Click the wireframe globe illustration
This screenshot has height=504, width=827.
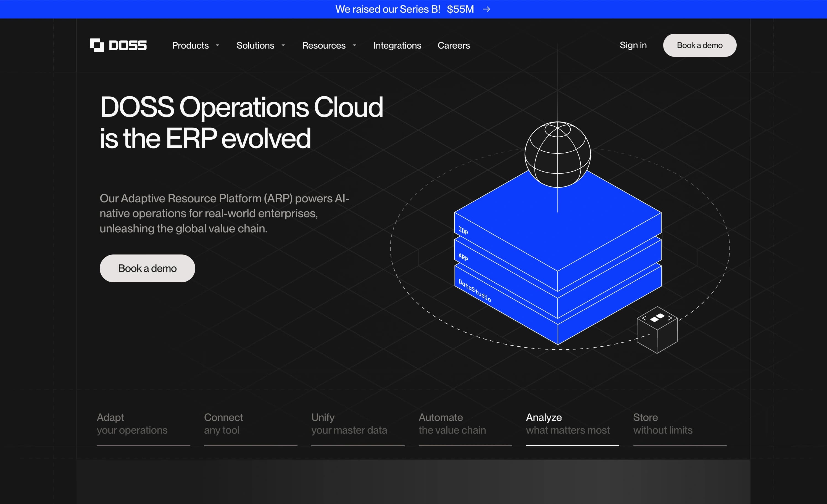pyautogui.click(x=557, y=155)
